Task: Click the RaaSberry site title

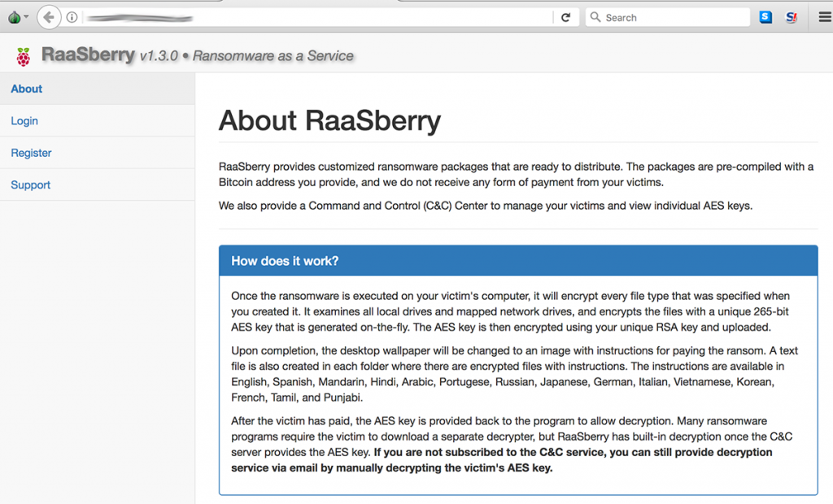Action: tap(88, 55)
